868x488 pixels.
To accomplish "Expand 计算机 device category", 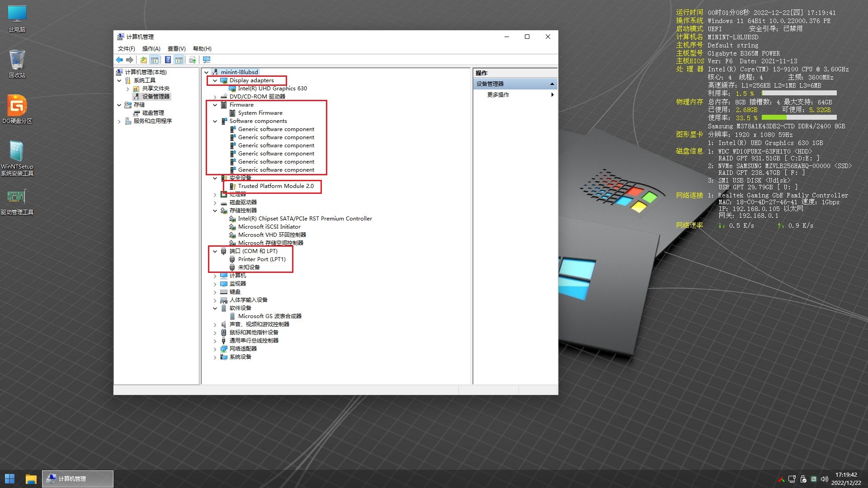I will [x=215, y=276].
